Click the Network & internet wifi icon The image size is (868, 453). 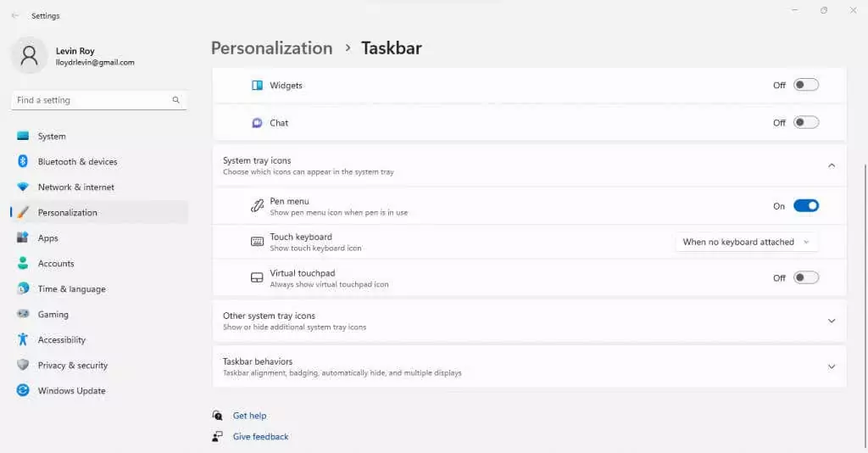tap(23, 187)
